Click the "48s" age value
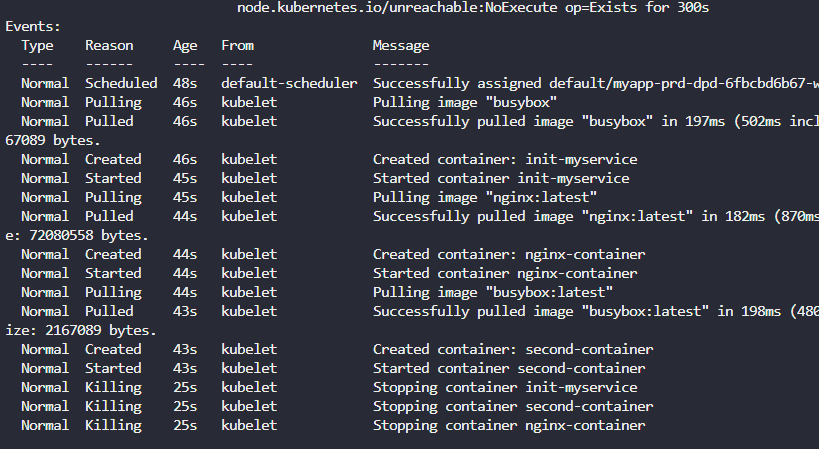Viewport: 819px width, 449px height. pos(185,83)
